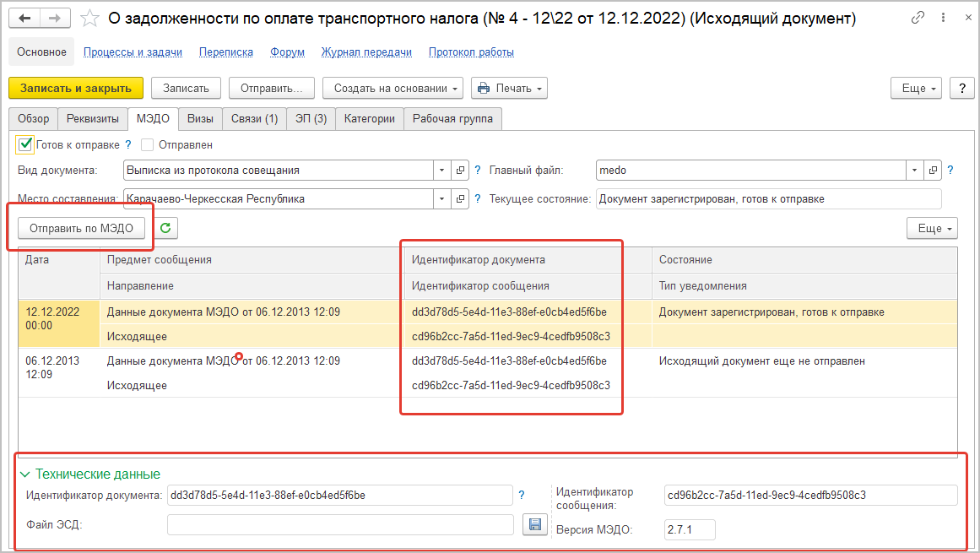Switch to the Реквизиты tab
Screen dimensions: 980x553
pyautogui.click(x=93, y=119)
